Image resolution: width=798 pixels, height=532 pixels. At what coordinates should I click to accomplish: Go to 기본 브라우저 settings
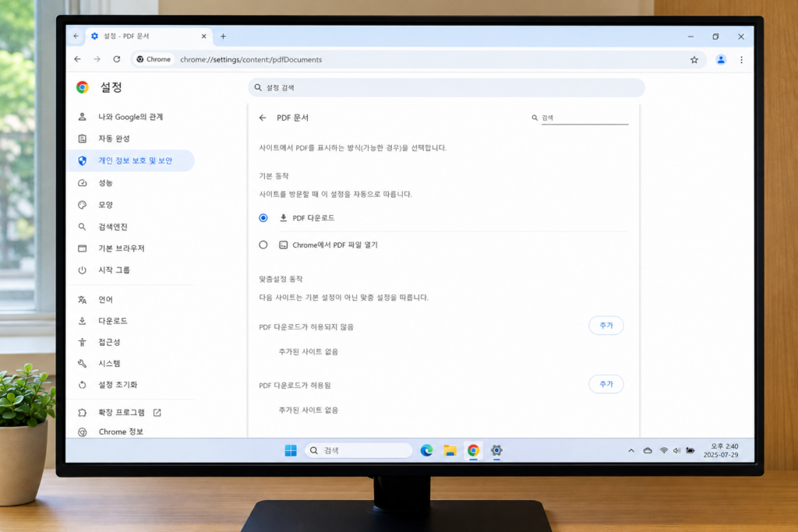coord(131,248)
